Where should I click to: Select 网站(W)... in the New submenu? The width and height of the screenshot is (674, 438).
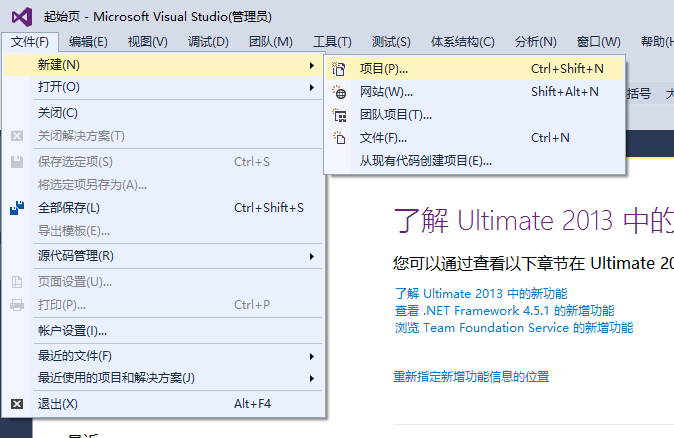(x=474, y=92)
